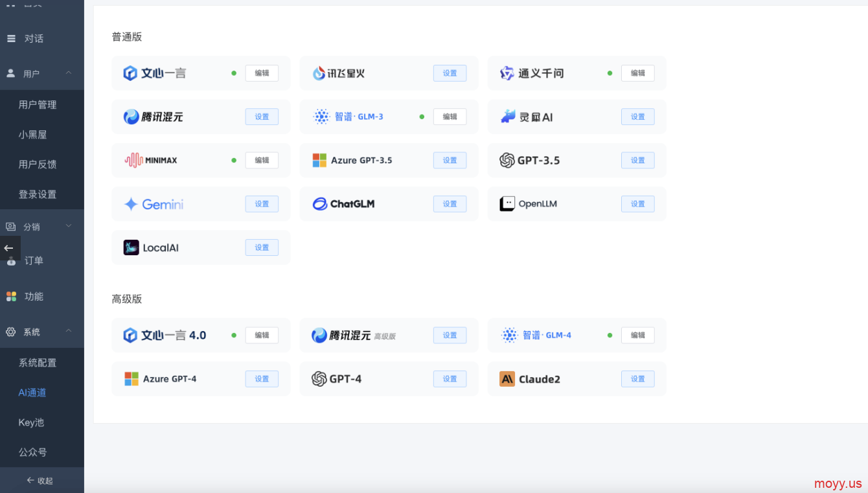Expand the 分销 submenu chevron
This screenshot has height=493, width=868.
tap(69, 226)
